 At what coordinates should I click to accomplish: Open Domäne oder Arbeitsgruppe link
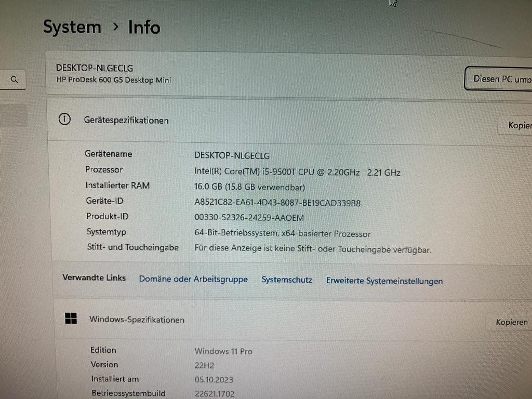[x=193, y=279]
